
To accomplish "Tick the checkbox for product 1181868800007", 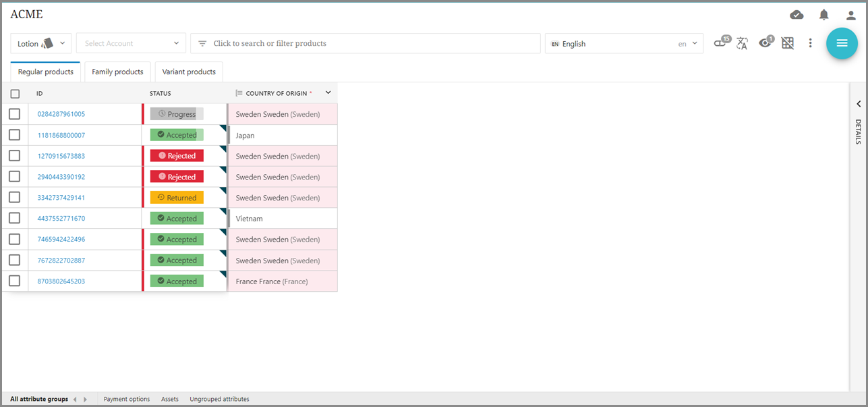I will point(15,135).
